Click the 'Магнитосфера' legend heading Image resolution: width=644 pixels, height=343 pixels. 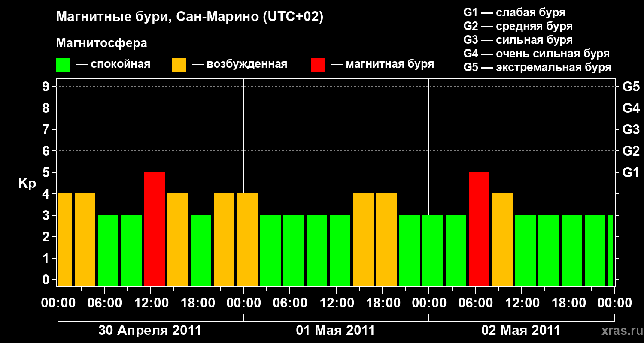click(101, 43)
